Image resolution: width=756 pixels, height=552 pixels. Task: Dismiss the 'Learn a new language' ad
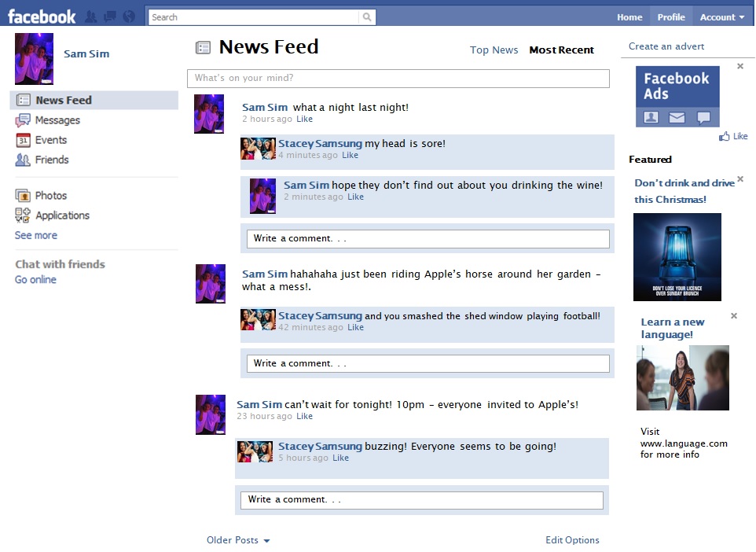734,316
